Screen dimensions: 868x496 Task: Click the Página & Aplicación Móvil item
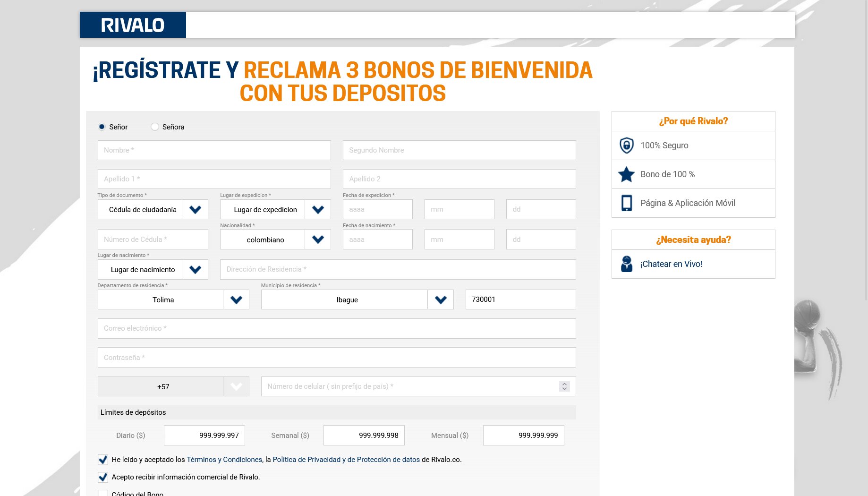pyautogui.click(x=693, y=203)
